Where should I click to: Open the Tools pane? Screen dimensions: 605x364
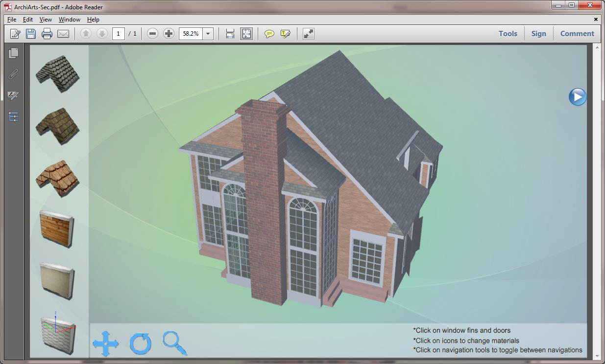click(508, 34)
